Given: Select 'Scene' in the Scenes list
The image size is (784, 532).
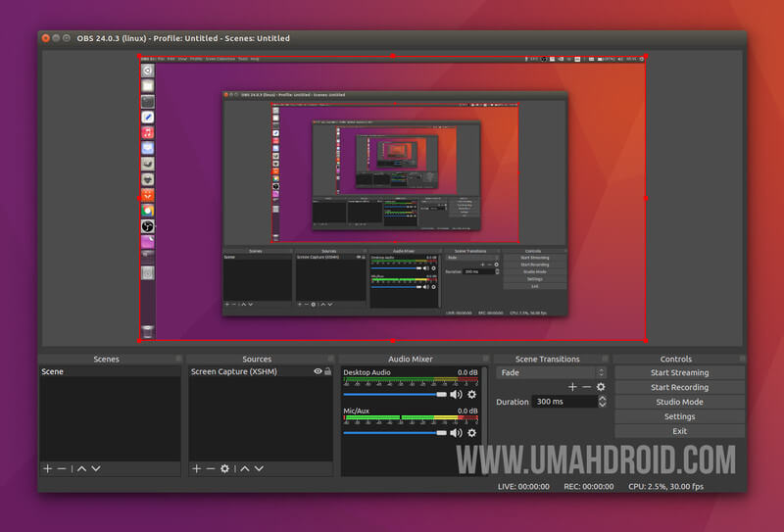Looking at the screenshot, I should coord(110,371).
